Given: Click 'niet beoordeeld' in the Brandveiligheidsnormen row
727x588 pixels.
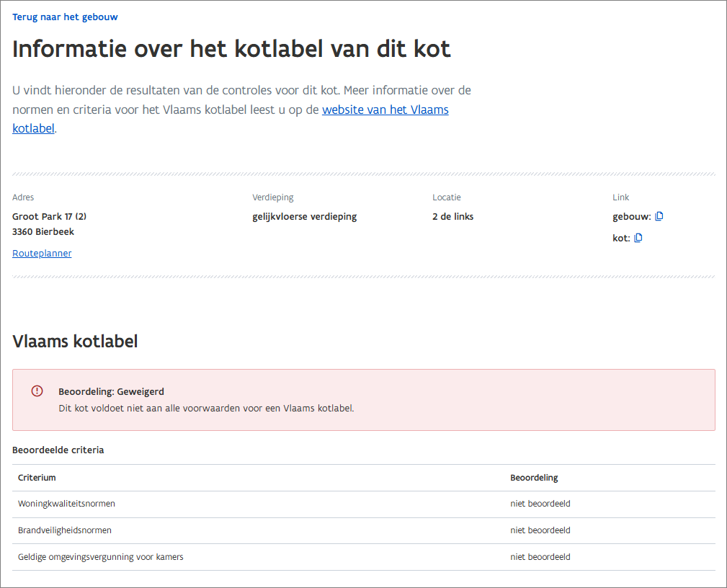Looking at the screenshot, I should pyautogui.click(x=540, y=530).
